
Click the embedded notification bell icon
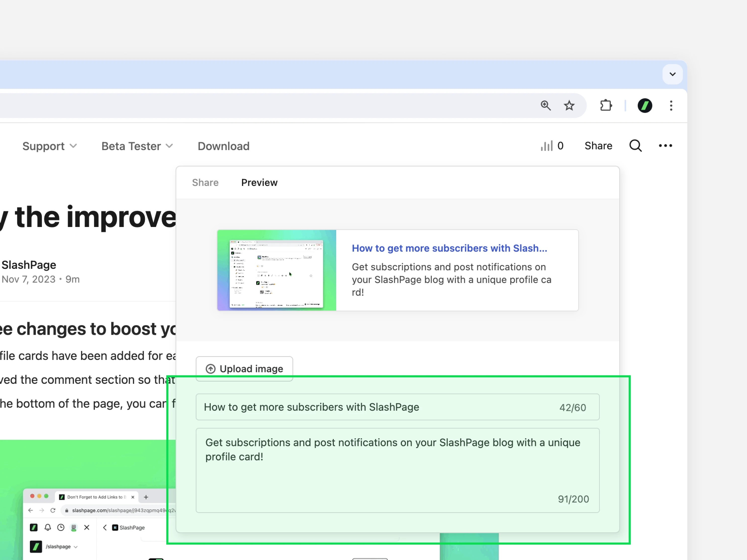(x=48, y=527)
